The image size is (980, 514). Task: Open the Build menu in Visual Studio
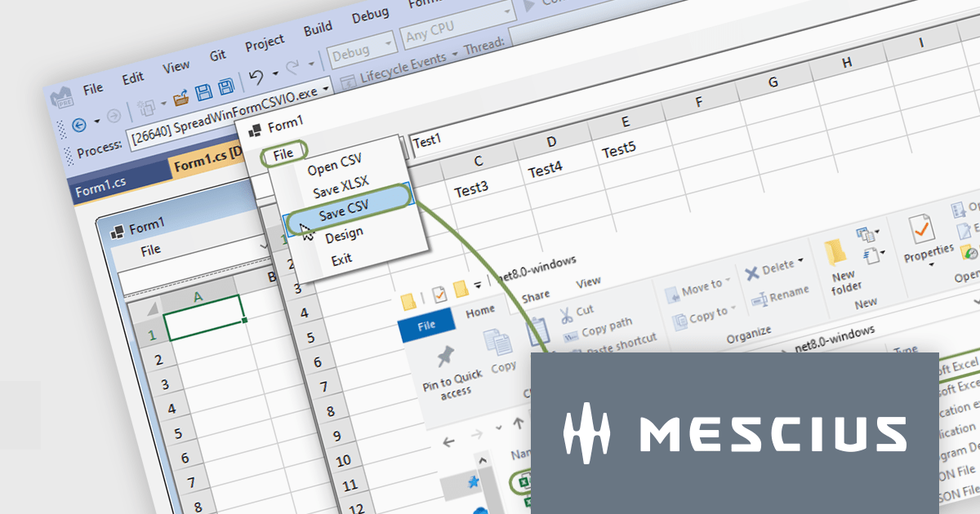[318, 29]
